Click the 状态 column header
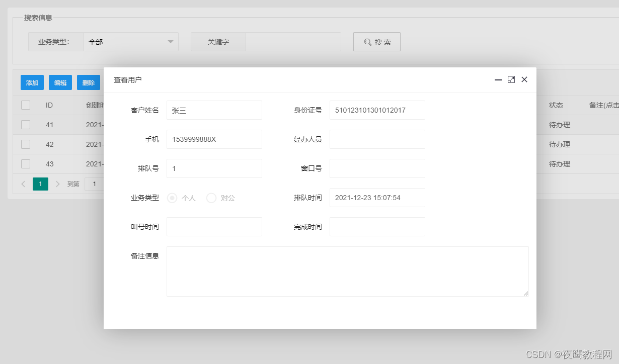The image size is (619, 364). click(556, 105)
